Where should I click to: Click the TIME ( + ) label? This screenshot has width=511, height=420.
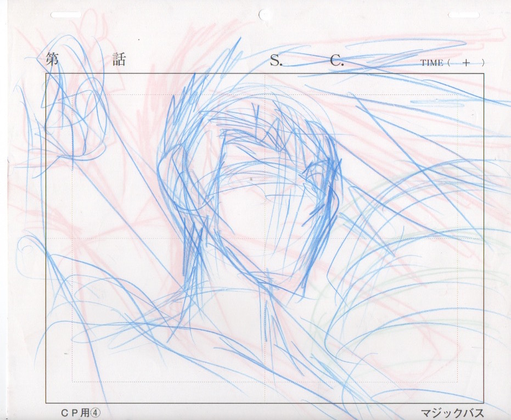[452, 63]
